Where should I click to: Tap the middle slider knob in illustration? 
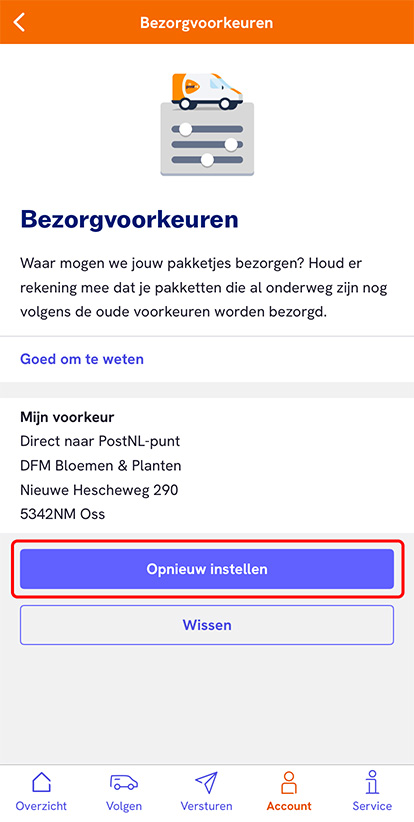231,144
